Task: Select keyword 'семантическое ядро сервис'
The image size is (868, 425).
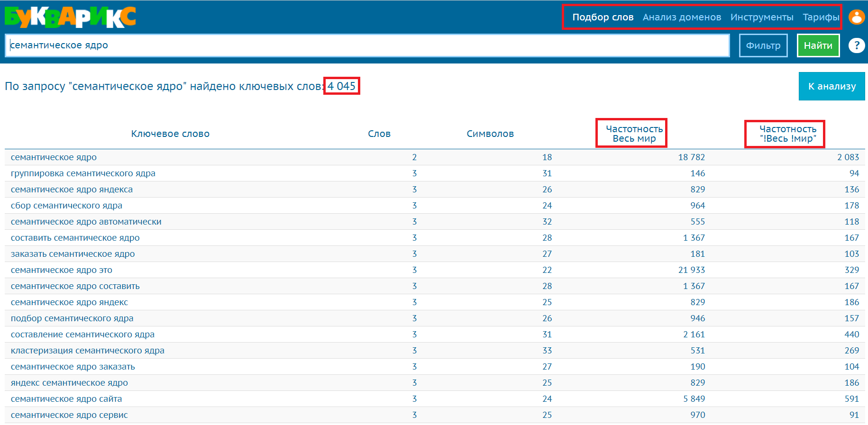Action: click(x=69, y=415)
